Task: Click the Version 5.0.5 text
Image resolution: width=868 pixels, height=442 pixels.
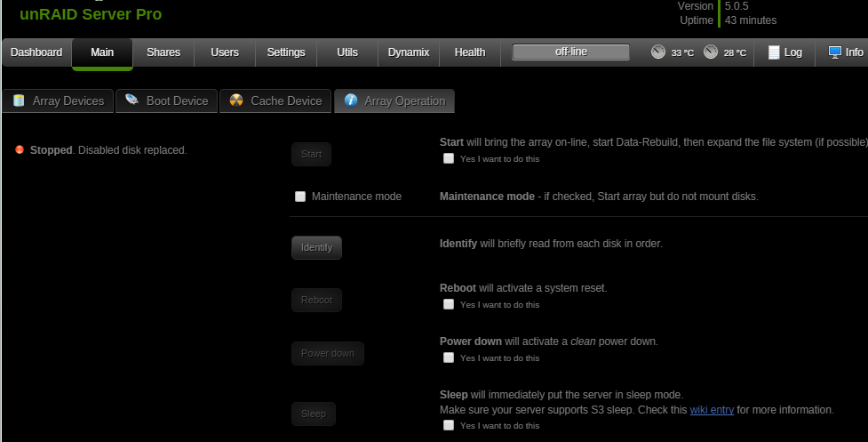Action: tap(713, 6)
